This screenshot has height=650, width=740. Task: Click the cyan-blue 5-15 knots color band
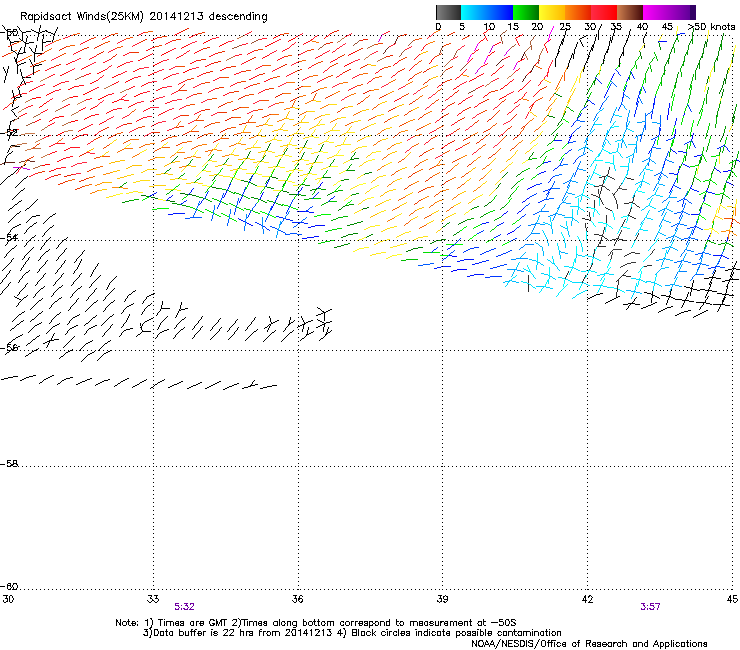[x=487, y=12]
